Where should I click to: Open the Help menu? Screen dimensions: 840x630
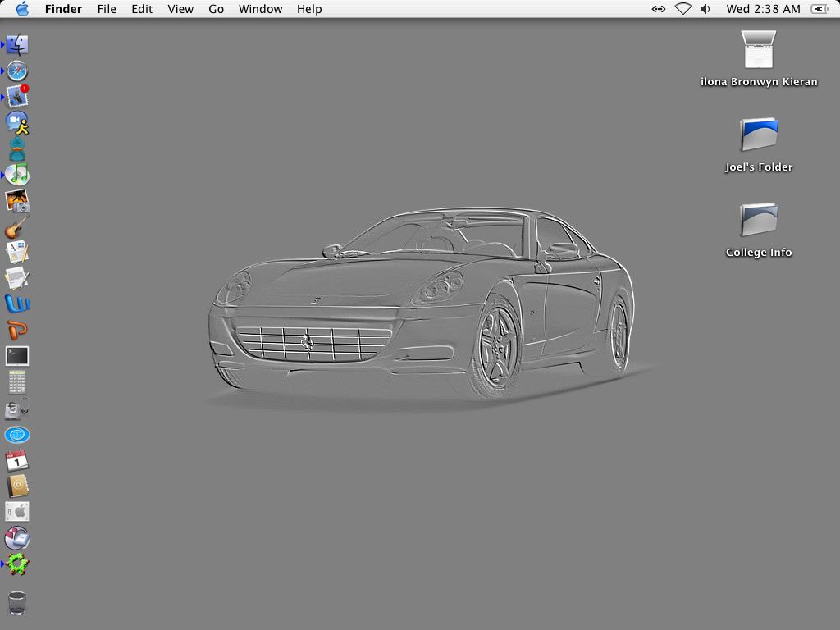pyautogui.click(x=309, y=9)
